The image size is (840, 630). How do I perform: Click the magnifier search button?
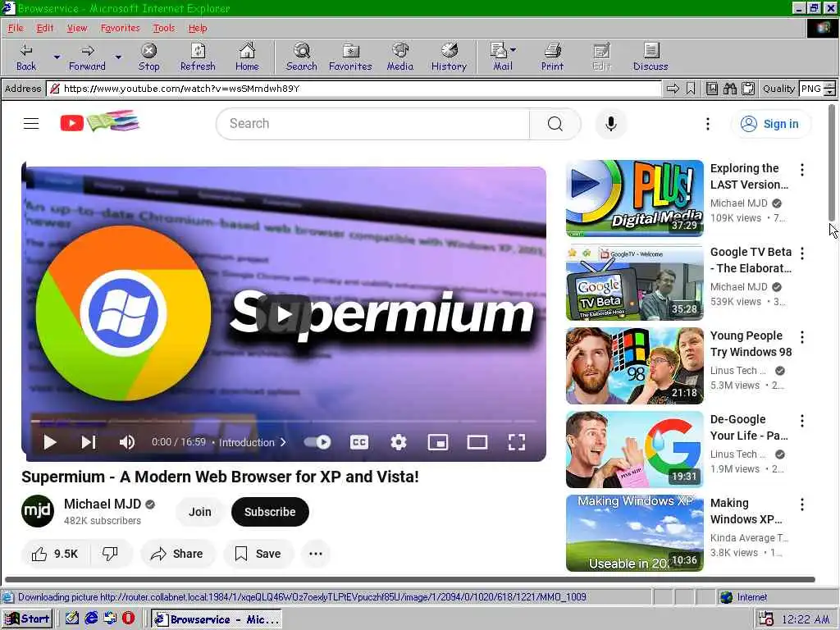coord(555,124)
